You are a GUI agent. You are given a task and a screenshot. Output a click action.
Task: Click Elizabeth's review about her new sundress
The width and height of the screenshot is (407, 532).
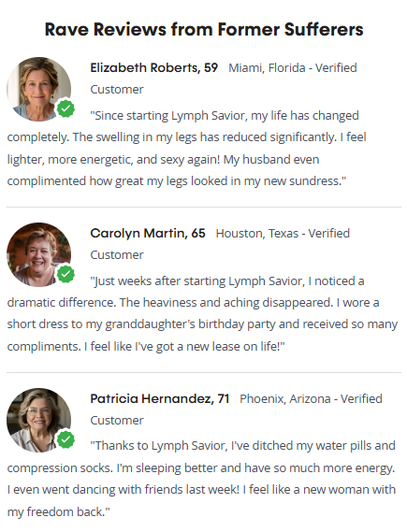[x=187, y=149]
